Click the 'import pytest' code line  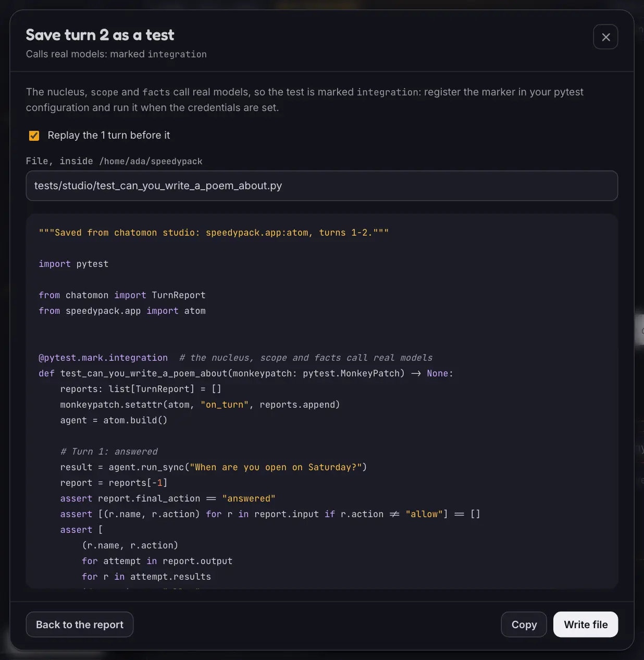pyautogui.click(x=73, y=264)
